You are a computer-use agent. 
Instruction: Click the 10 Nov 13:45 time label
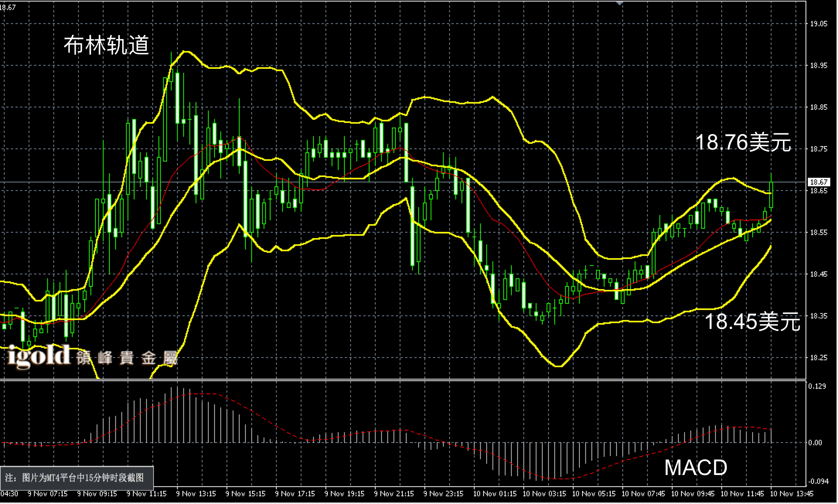pos(792,494)
